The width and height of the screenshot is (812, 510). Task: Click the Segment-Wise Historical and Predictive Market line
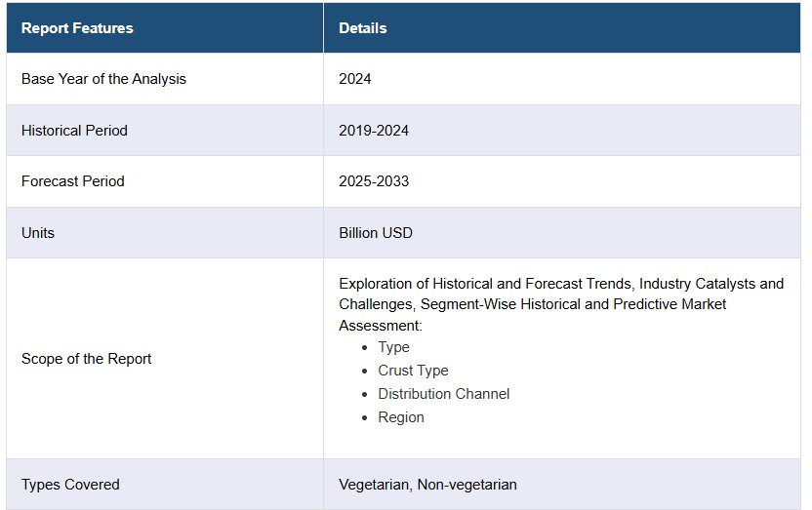coord(573,304)
